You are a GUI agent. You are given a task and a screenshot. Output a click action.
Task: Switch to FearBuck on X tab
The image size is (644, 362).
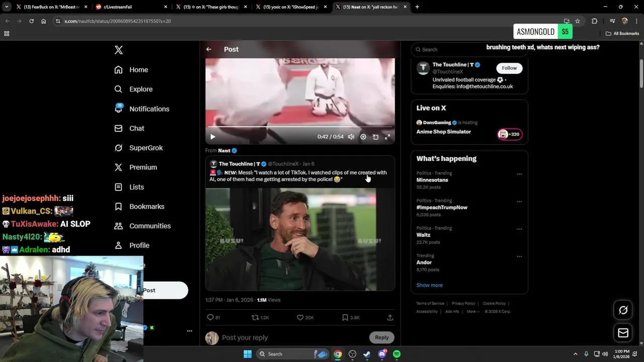click(x=52, y=7)
